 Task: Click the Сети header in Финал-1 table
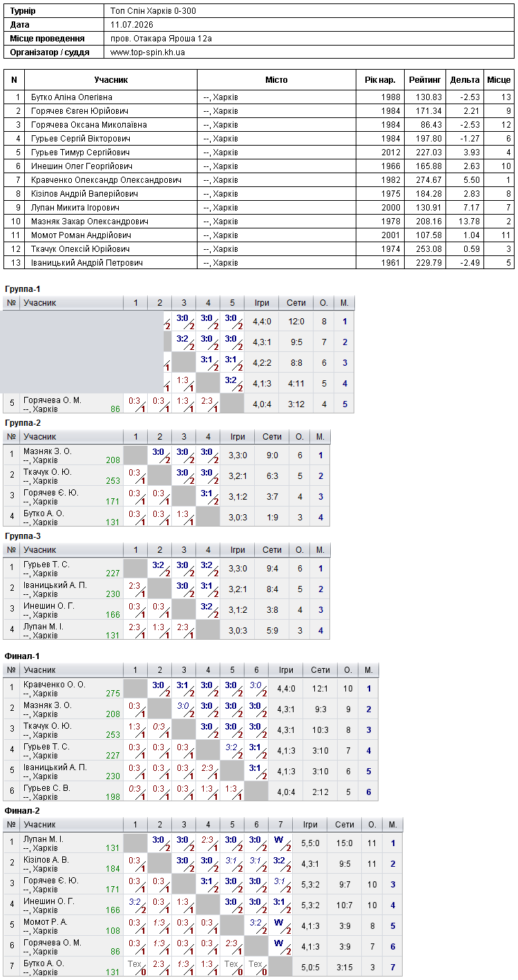(x=320, y=670)
